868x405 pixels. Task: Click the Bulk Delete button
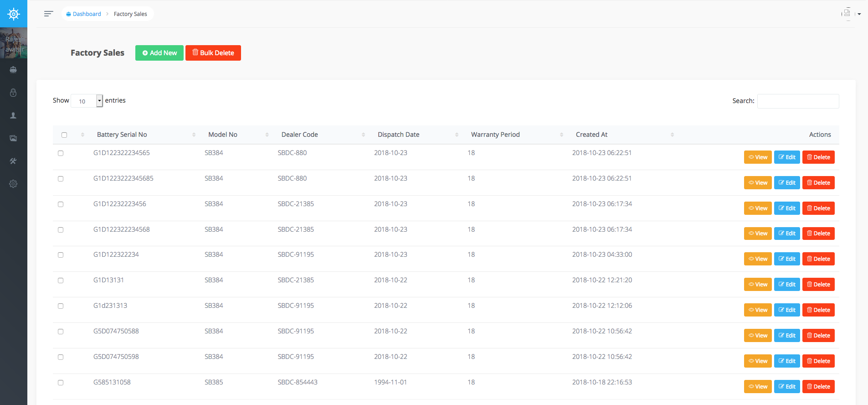pos(213,53)
